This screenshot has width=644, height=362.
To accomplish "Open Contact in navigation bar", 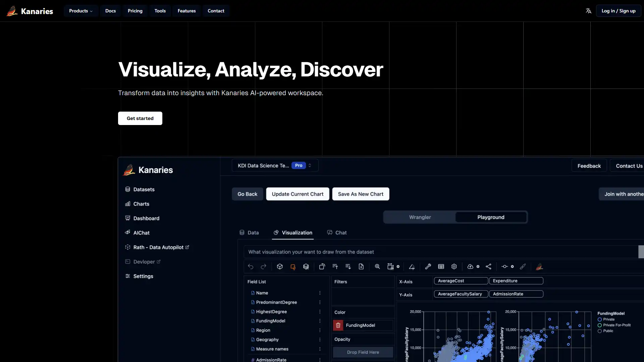I will point(216,11).
